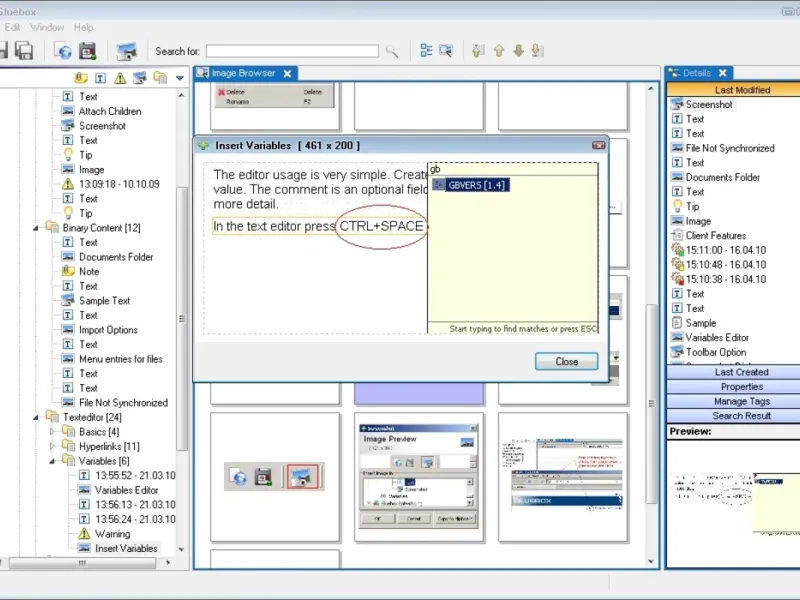Screen dimensions: 800x600
Task: Open the Window menu
Action: [x=47, y=27]
